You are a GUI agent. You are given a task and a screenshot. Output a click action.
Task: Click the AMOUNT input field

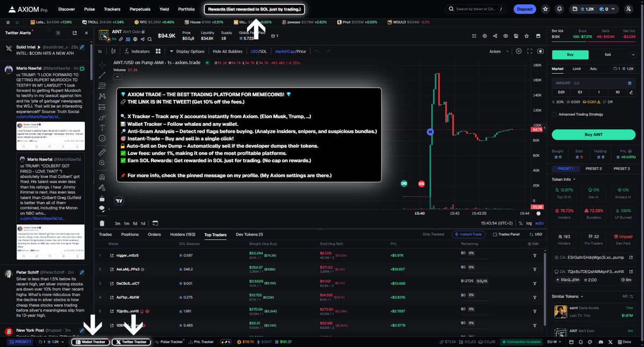pyautogui.click(x=593, y=83)
